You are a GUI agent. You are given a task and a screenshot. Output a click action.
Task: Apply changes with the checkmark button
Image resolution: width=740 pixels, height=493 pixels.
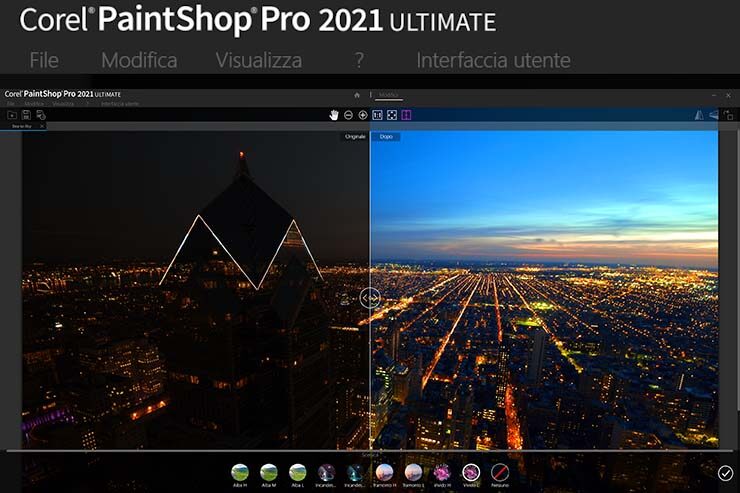coord(725,472)
